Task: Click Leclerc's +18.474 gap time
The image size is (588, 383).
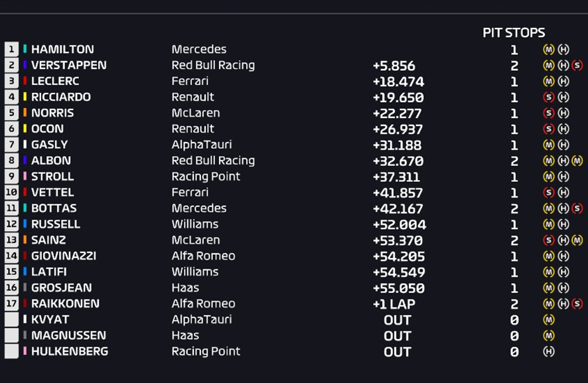Action: pos(398,82)
